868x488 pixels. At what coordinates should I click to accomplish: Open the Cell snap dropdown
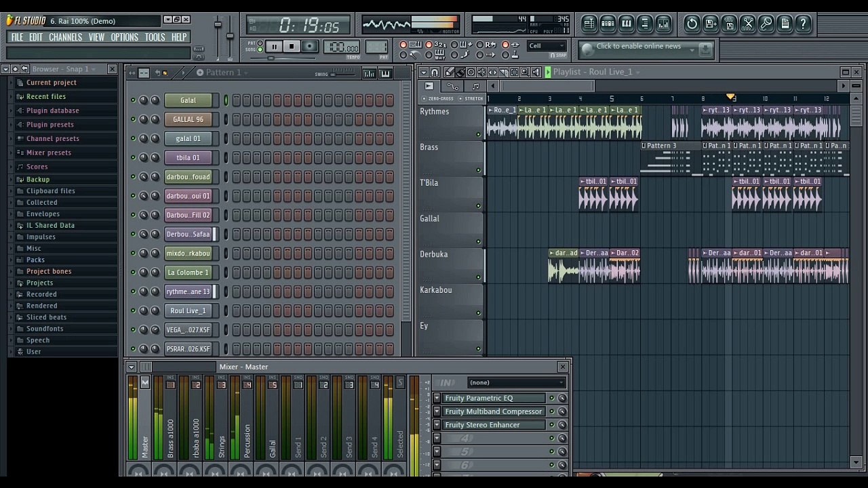(547, 46)
